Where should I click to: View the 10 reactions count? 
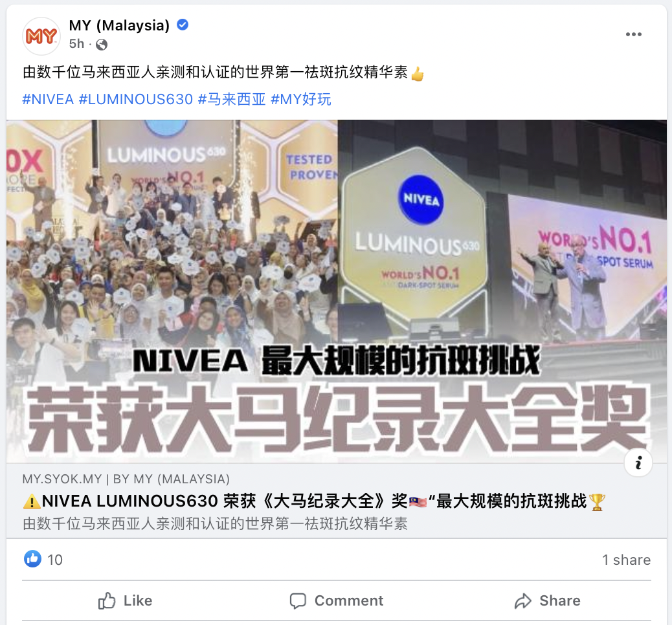[x=55, y=560]
